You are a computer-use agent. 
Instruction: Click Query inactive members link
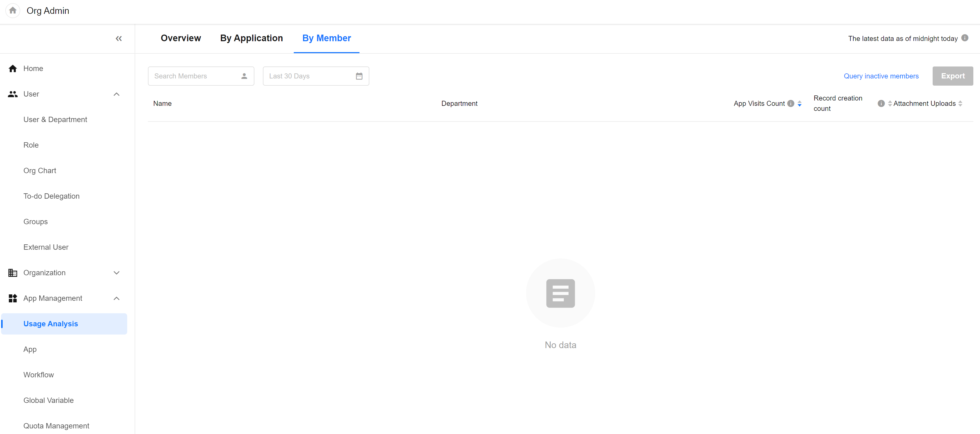click(x=881, y=76)
